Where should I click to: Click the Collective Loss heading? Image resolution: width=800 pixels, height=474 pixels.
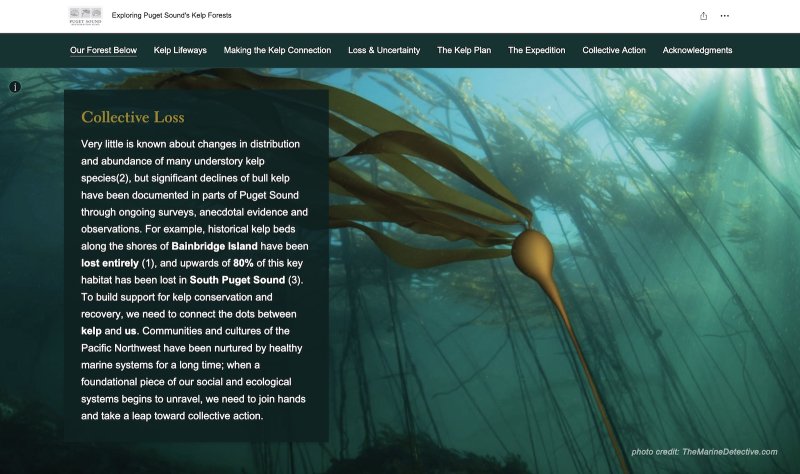coord(132,118)
